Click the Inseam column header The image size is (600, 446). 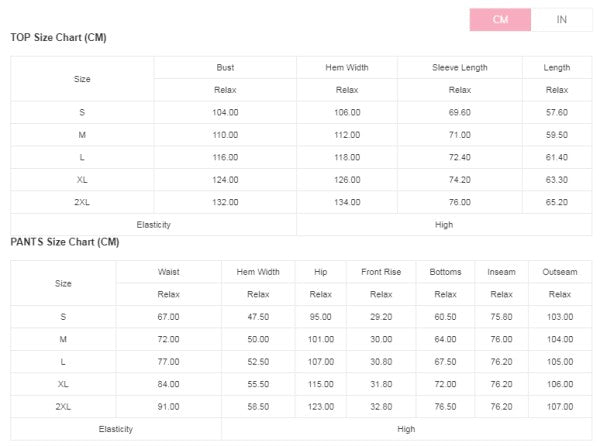[500, 272]
